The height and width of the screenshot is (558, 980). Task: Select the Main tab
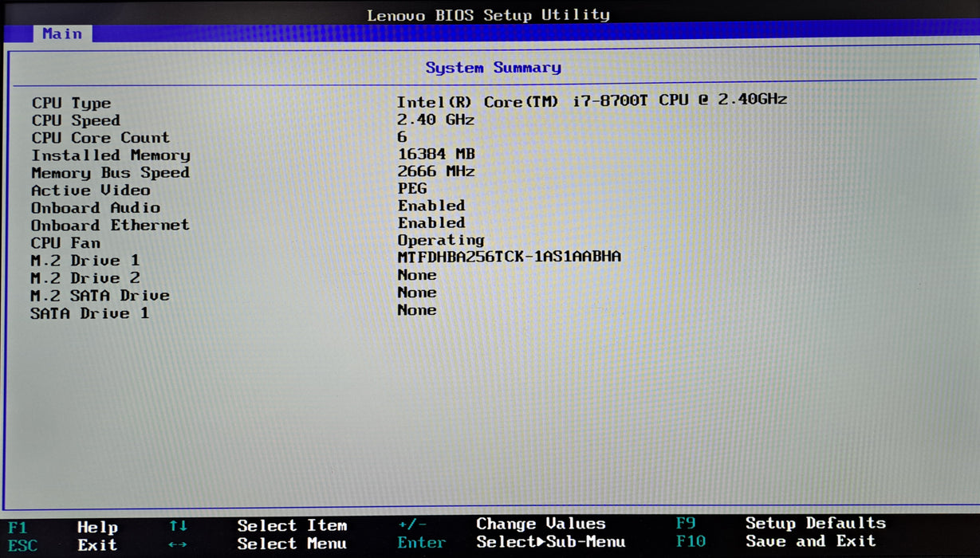coord(62,33)
